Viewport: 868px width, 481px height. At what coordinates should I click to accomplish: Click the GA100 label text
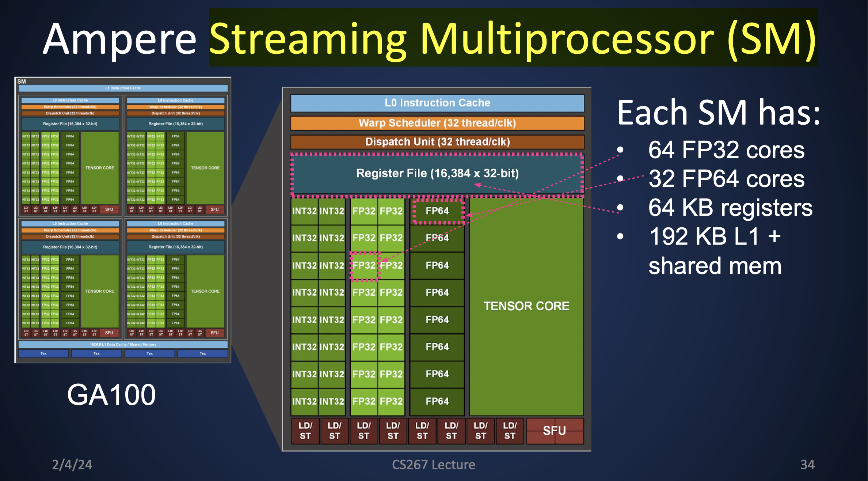pyautogui.click(x=111, y=395)
